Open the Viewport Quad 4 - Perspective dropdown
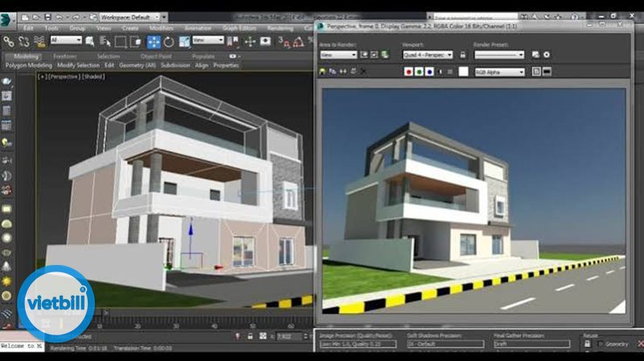 [427, 55]
